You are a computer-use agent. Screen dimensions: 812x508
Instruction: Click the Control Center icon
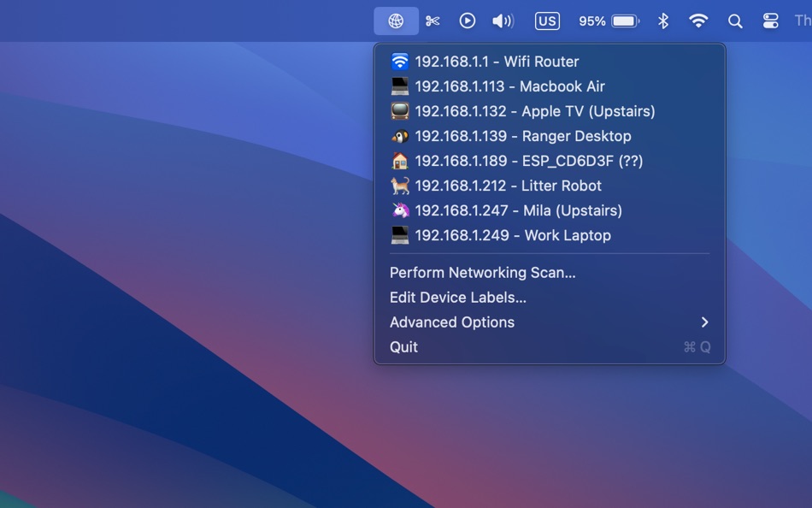pos(770,21)
